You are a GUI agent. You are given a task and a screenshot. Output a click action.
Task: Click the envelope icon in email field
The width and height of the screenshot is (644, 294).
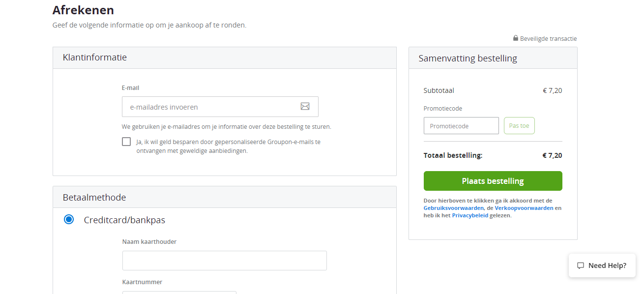pyautogui.click(x=305, y=106)
